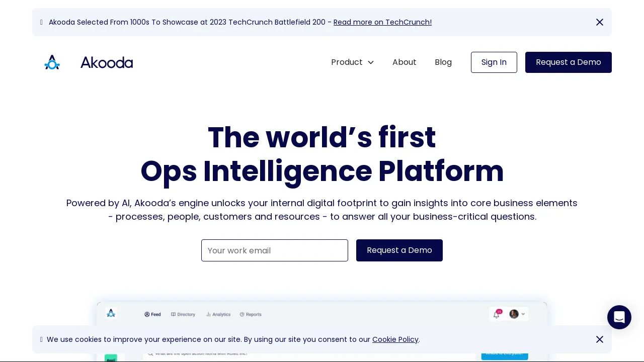Click the notification bell in dashboard preview
644x362 pixels.
(497, 314)
